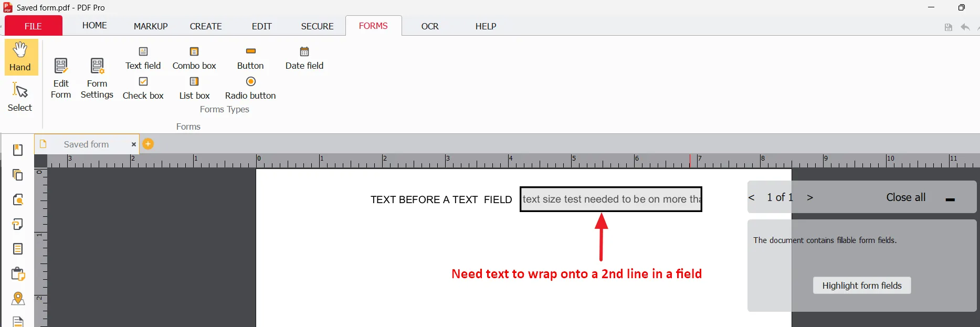Insert a Button form element
This screenshot has width=980, height=327.
tap(250, 58)
